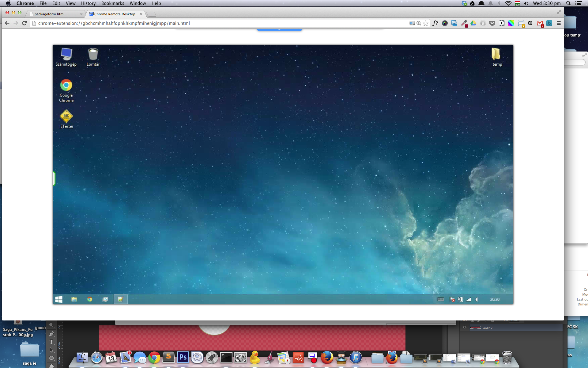Open iTunes from the Dock

click(356, 358)
